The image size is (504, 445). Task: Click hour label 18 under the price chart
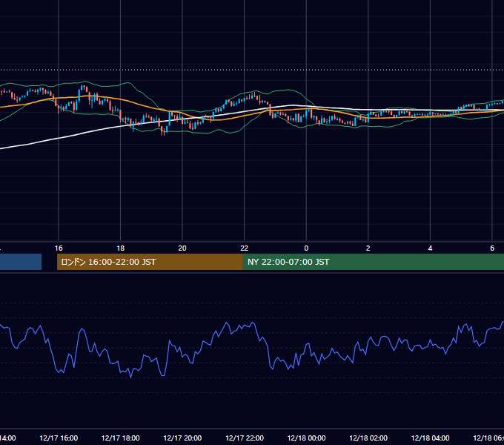point(121,248)
